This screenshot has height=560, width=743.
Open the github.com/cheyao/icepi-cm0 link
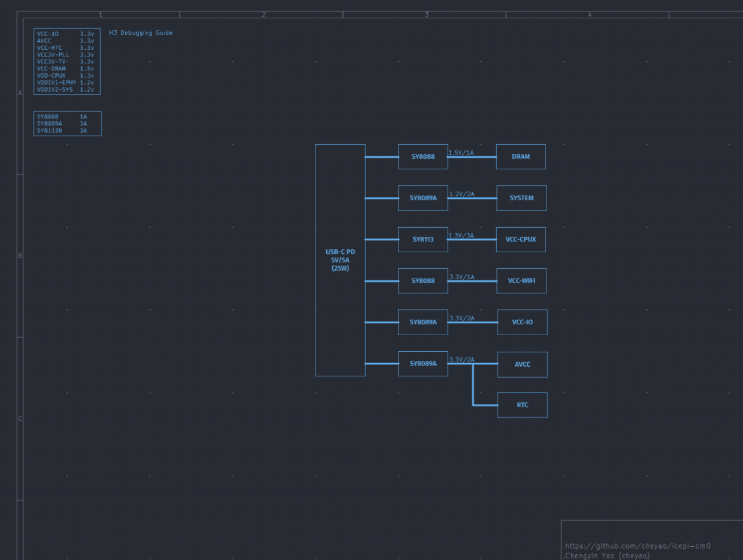click(x=638, y=546)
